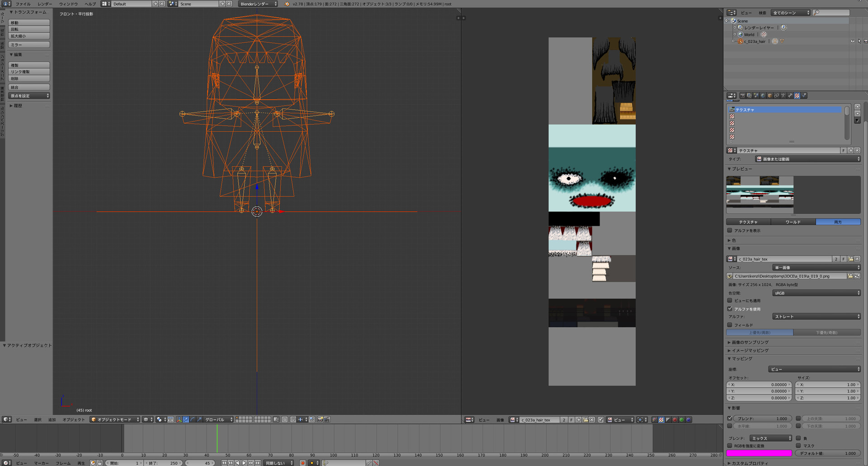The width and height of the screenshot is (868, 466).
Task: Open the sRGB color space dropdown
Action: coord(816,293)
